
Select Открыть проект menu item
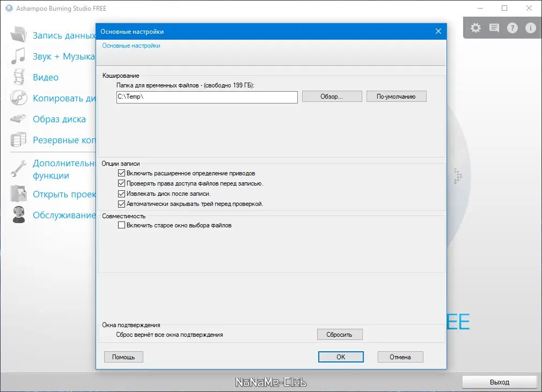pos(64,194)
